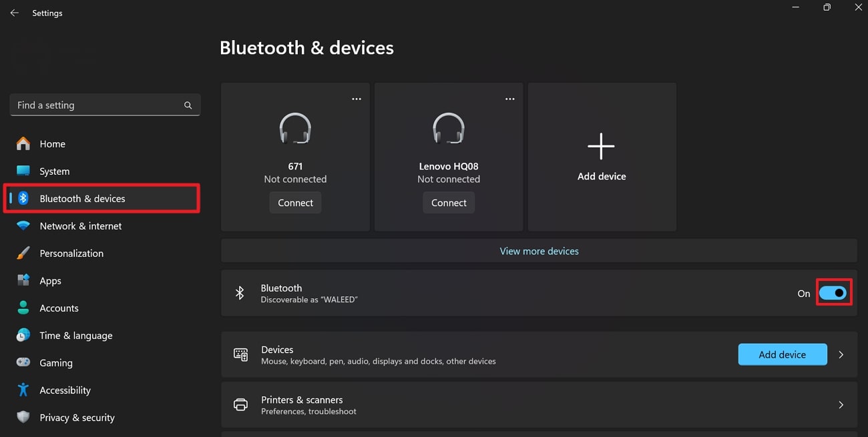Viewport: 868px width, 437px height.
Task: Connect to the 671 headphones
Action: point(295,202)
